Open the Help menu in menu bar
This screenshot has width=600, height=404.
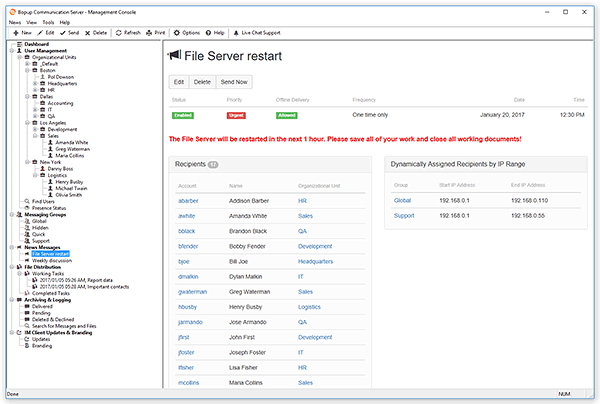[65, 23]
